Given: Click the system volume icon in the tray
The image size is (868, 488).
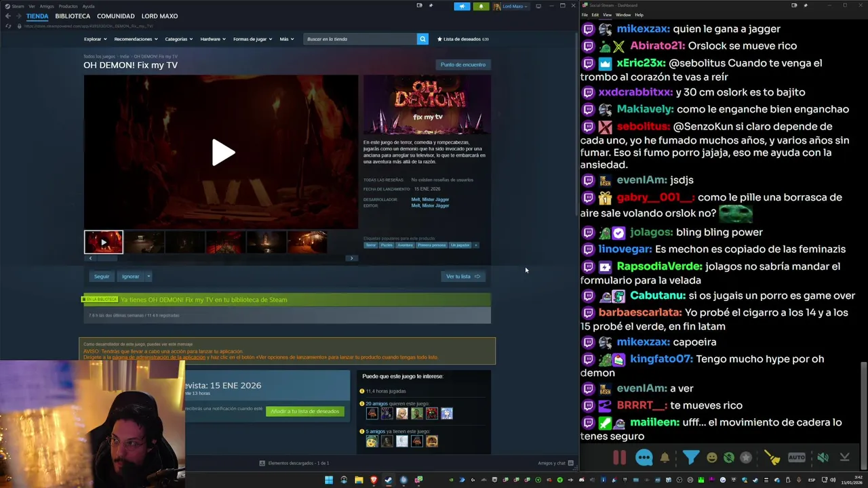Looking at the screenshot, I should [x=833, y=480].
